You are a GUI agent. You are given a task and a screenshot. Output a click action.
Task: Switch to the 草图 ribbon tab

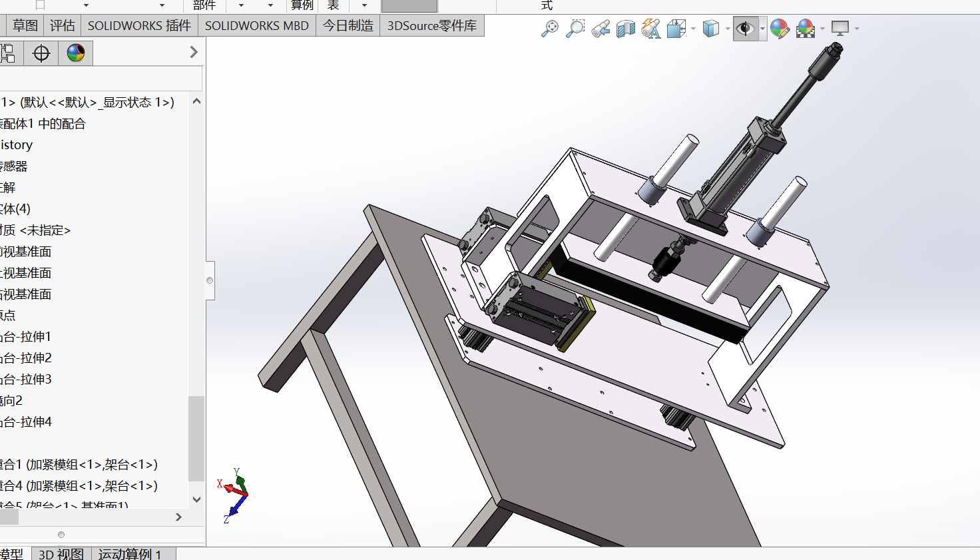pyautogui.click(x=25, y=26)
